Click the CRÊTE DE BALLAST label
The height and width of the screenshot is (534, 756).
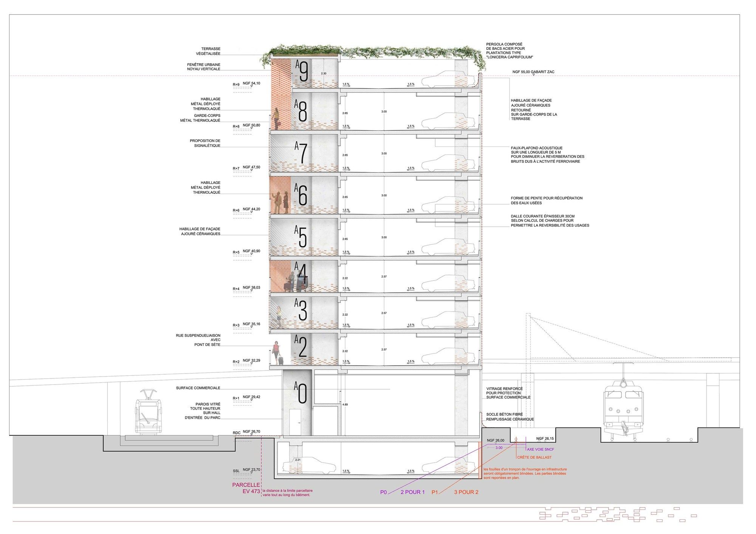point(534,457)
